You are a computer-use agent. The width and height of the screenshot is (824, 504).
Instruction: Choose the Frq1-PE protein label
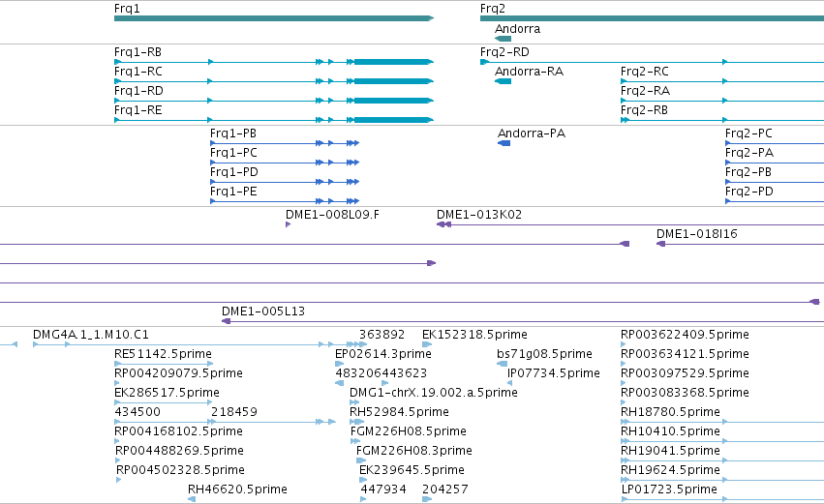tap(234, 192)
